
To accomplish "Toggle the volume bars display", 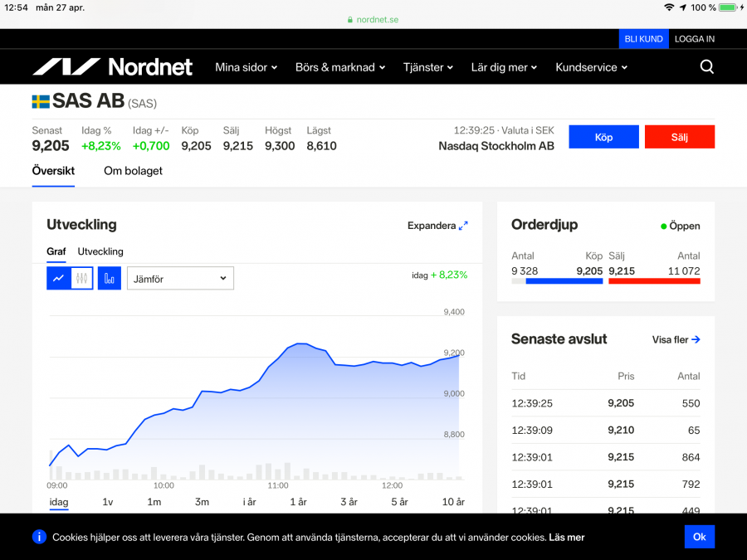I will point(110,279).
